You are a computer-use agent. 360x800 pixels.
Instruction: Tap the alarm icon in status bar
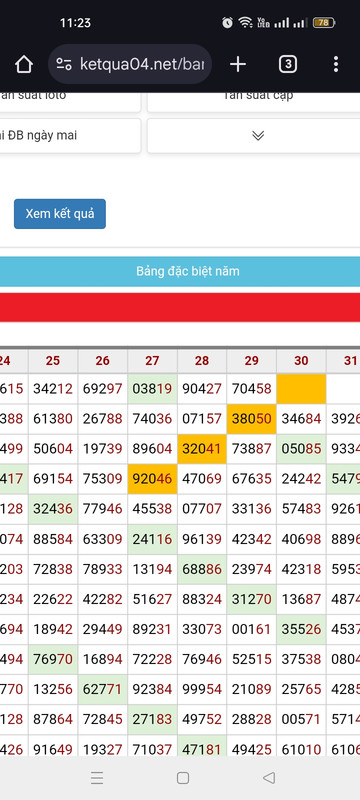pyautogui.click(x=227, y=22)
